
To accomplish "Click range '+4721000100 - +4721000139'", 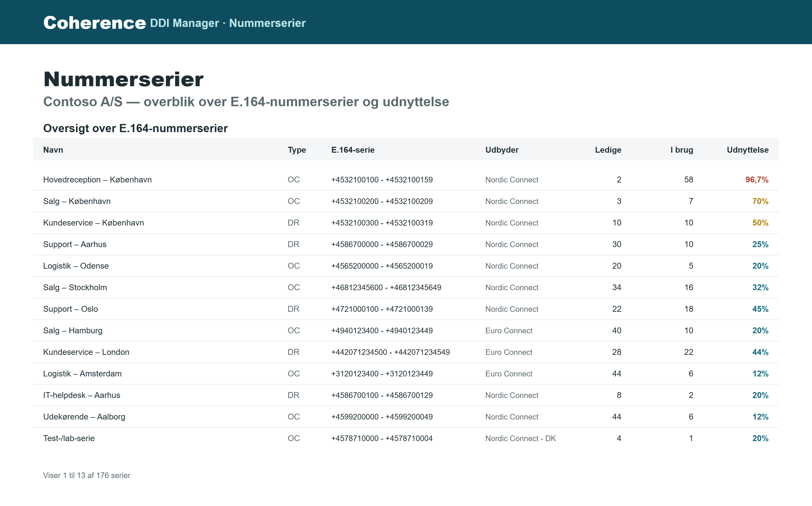I will click(x=382, y=309).
